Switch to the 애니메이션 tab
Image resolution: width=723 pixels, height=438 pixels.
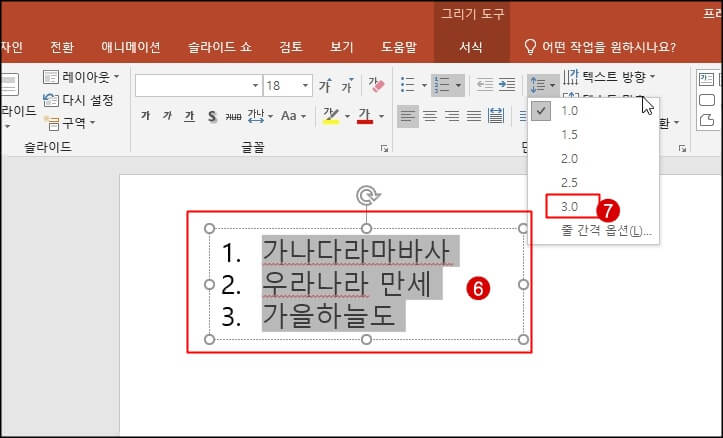(x=131, y=47)
